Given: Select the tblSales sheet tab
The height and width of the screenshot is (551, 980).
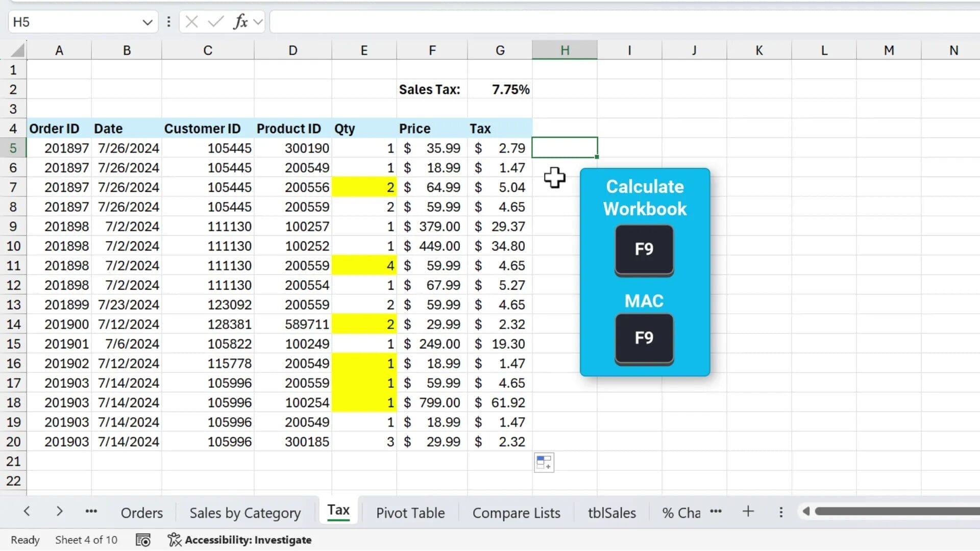Looking at the screenshot, I should (611, 512).
